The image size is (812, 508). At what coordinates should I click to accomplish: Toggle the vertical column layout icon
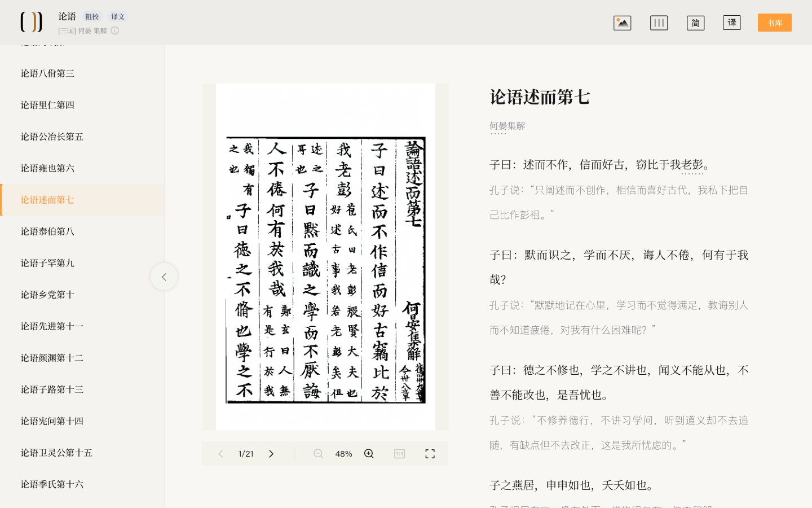659,23
